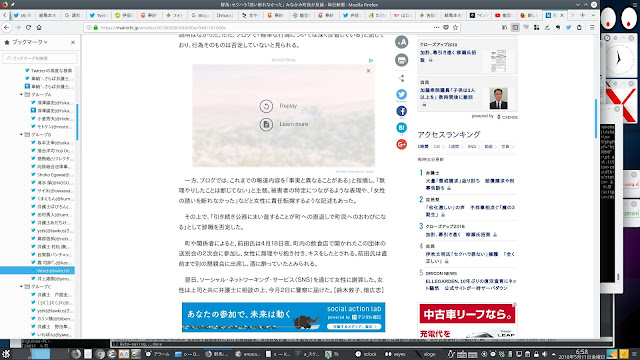Click the Twitter extension icon in the toolbar

point(569,27)
